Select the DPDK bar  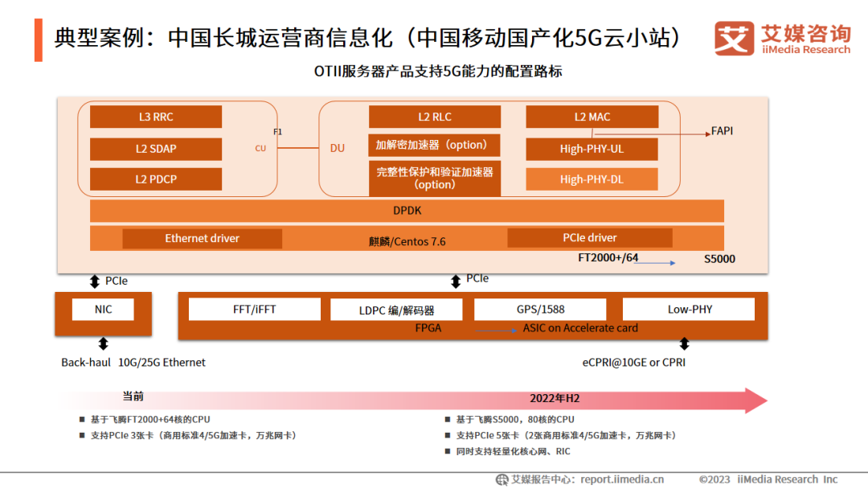[x=407, y=211]
